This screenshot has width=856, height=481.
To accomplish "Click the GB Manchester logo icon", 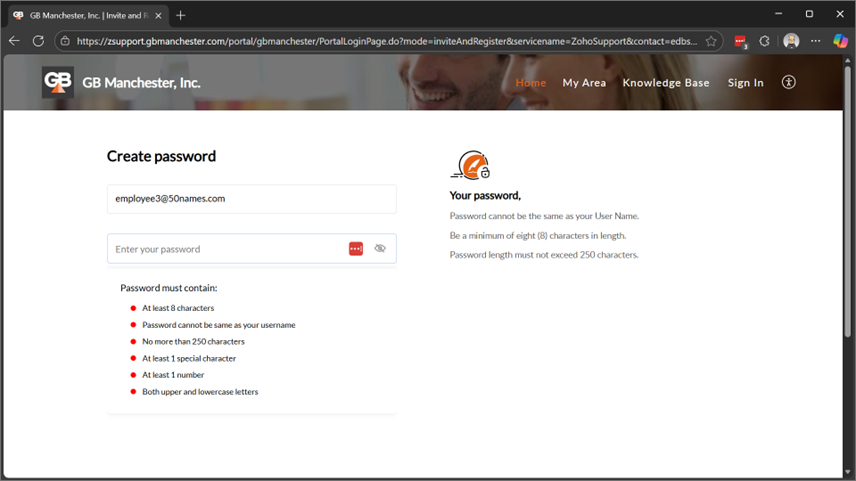I will tap(58, 82).
